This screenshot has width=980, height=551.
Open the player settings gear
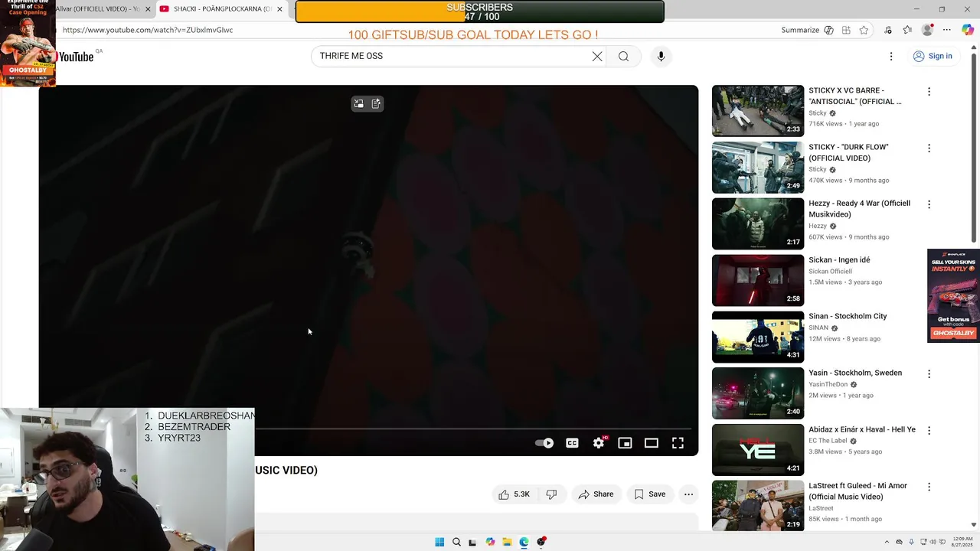[599, 443]
